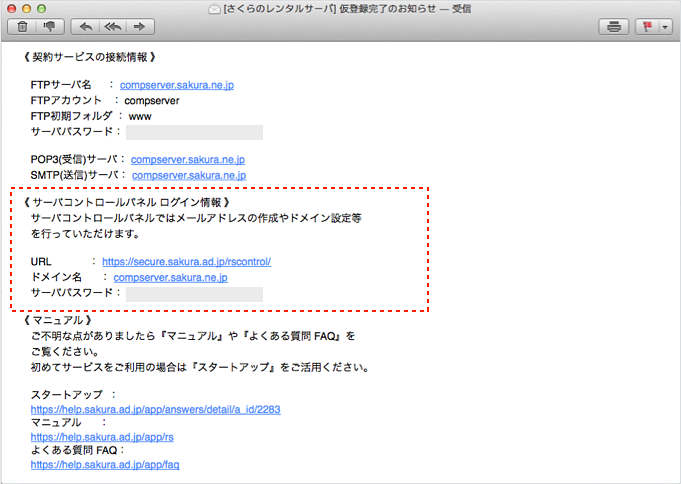681x484 pixels.
Task: Reply to all with the double-arrow icon
Action: click(x=113, y=27)
